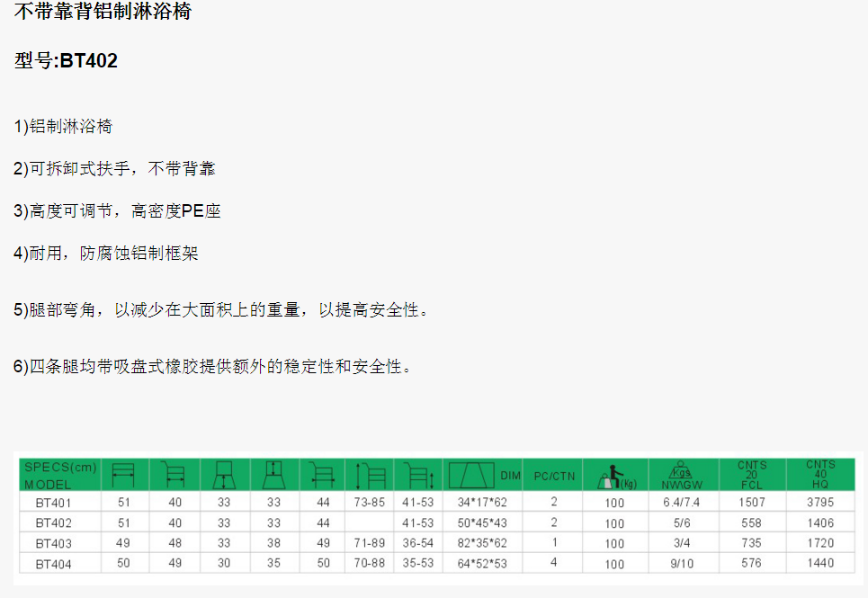Screen dimensions: 868x598
Task: Click the PC/CTN column header
Action: click(x=553, y=476)
